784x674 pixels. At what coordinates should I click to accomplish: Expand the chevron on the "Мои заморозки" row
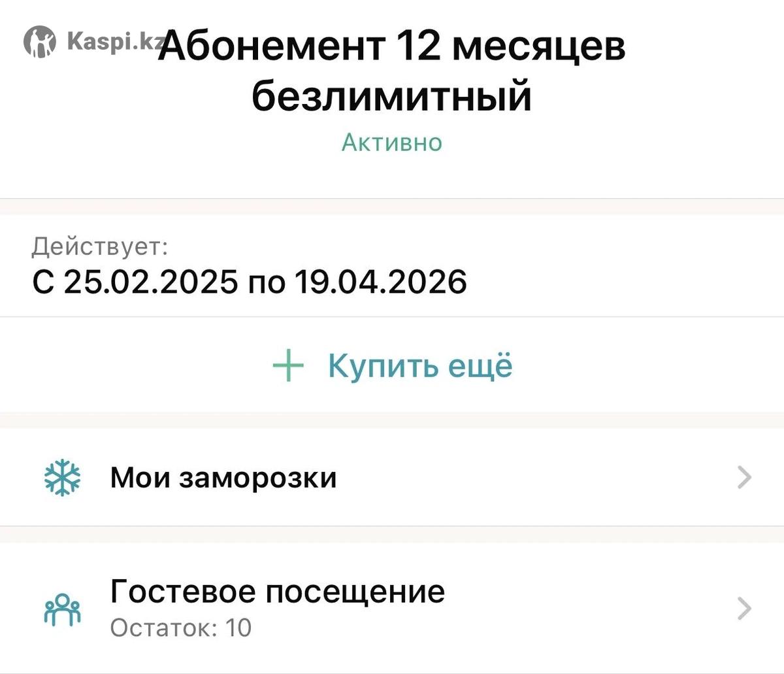(x=744, y=478)
